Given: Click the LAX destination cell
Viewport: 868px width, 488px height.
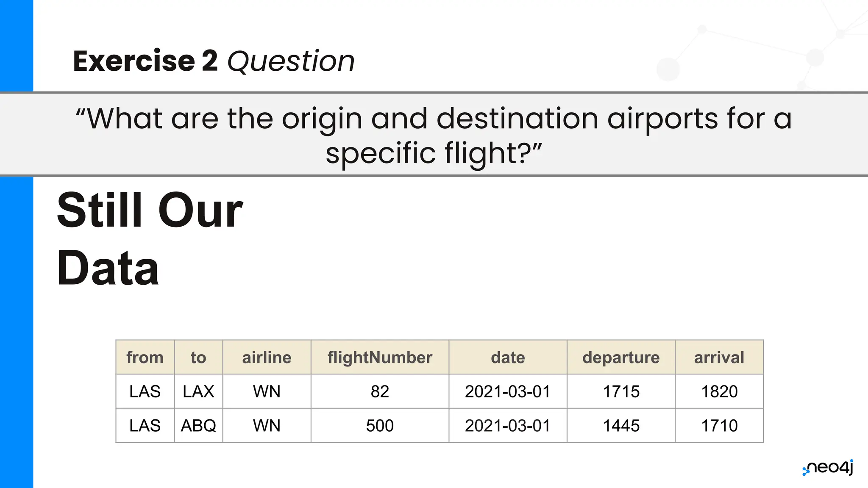Looking at the screenshot, I should point(198,391).
